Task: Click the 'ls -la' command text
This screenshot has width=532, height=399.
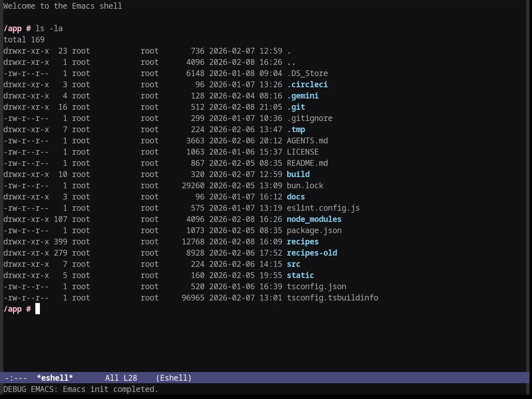Action: (x=49, y=28)
